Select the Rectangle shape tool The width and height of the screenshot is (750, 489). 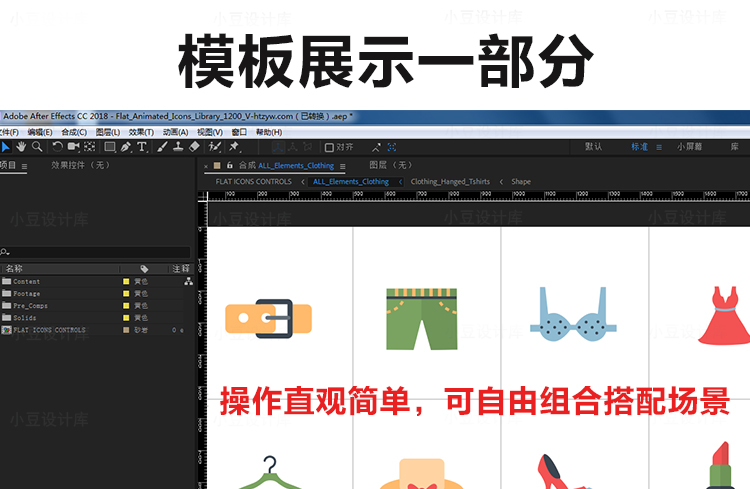click(x=110, y=147)
